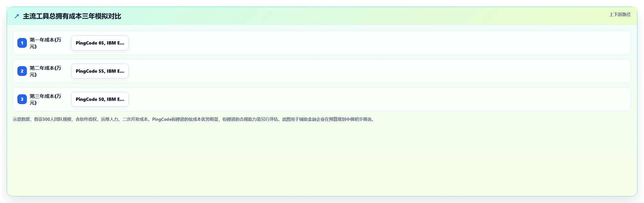
Task: Click the footnote starting with 示意数据
Action: coord(194,119)
